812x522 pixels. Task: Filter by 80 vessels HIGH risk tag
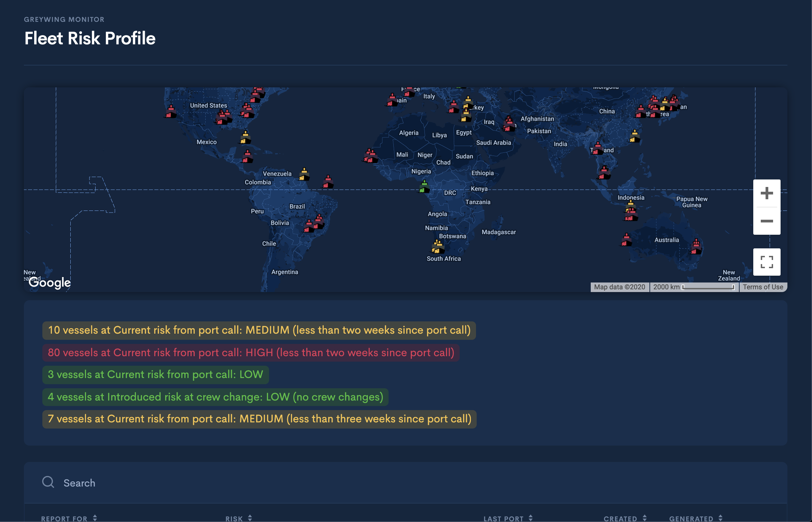pyautogui.click(x=251, y=353)
